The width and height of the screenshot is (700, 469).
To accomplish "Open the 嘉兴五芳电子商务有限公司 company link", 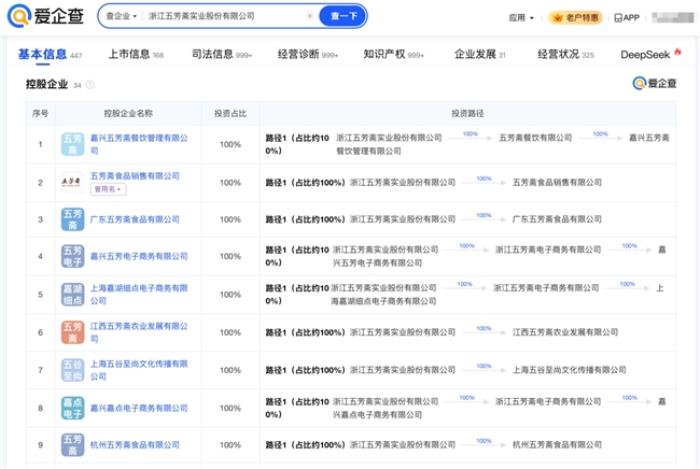I will tap(139, 257).
